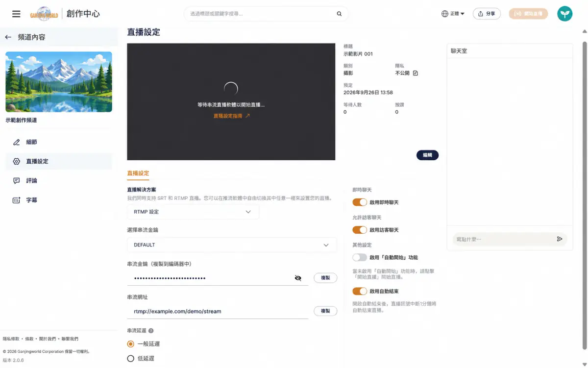
Task: Click the subtitles icon next to 字幕
Action: [17, 200]
